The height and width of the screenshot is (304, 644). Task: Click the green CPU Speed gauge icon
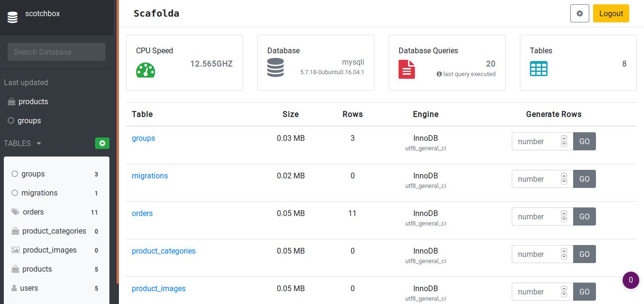(146, 70)
